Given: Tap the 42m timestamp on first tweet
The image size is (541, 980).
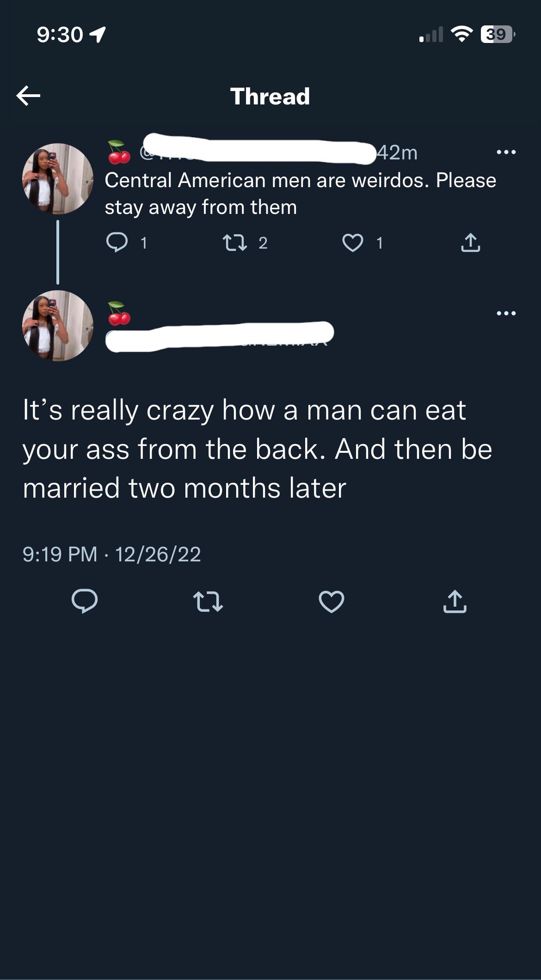Looking at the screenshot, I should point(398,152).
